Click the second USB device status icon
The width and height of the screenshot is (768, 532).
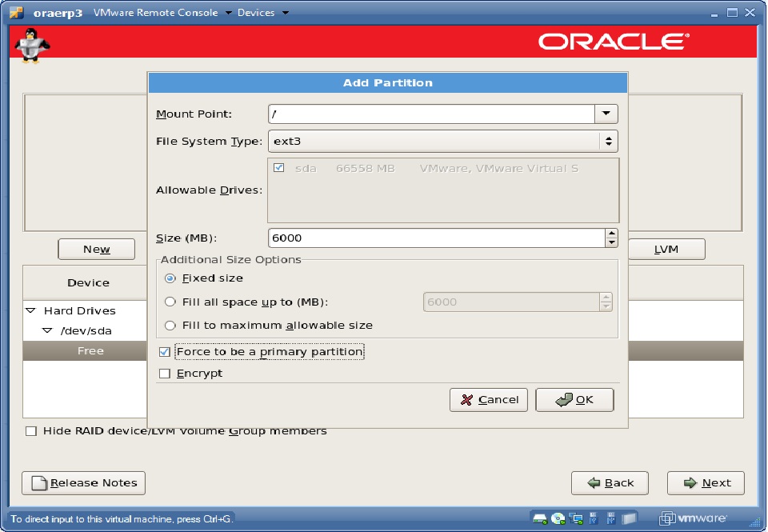pyautogui.click(x=610, y=518)
